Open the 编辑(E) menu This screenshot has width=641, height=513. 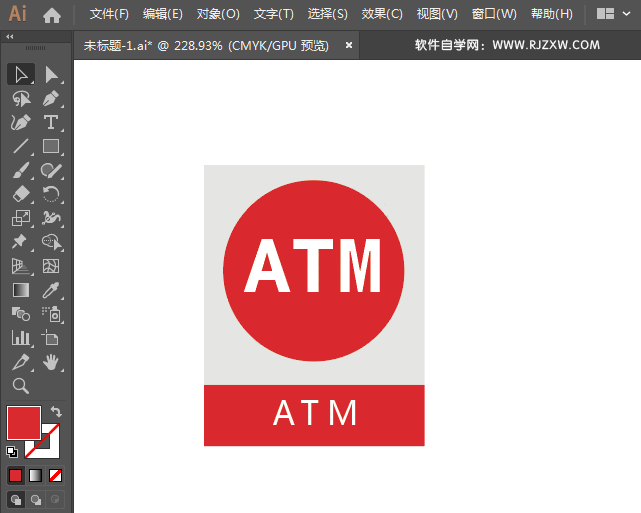[163, 14]
